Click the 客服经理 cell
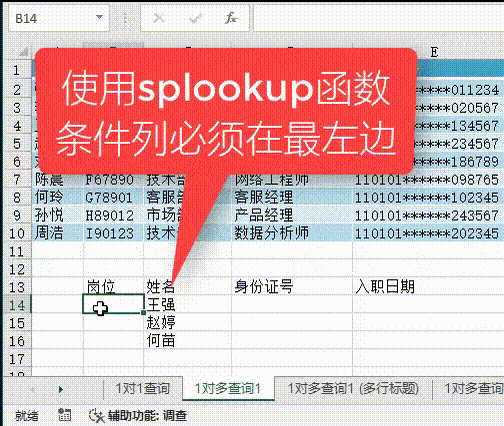504x426 pixels. pyautogui.click(x=292, y=197)
